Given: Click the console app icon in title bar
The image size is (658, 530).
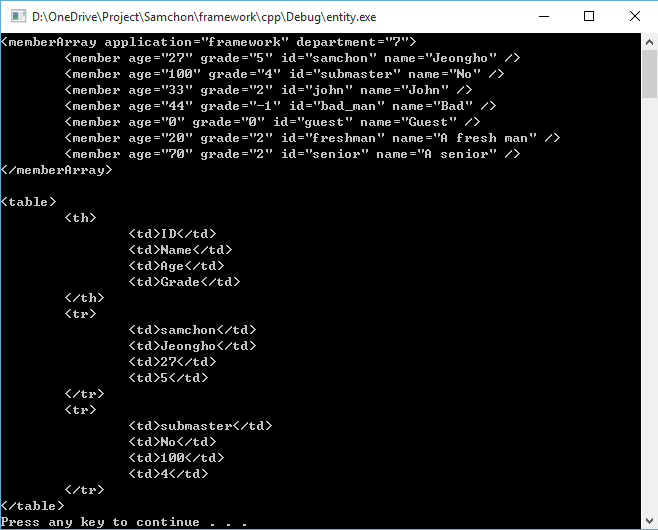Looking at the screenshot, I should pos(16,16).
